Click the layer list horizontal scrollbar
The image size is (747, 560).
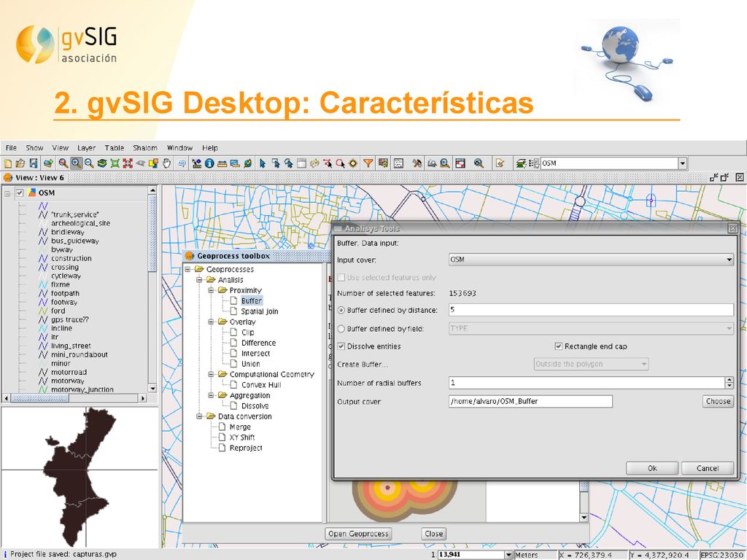75,398
